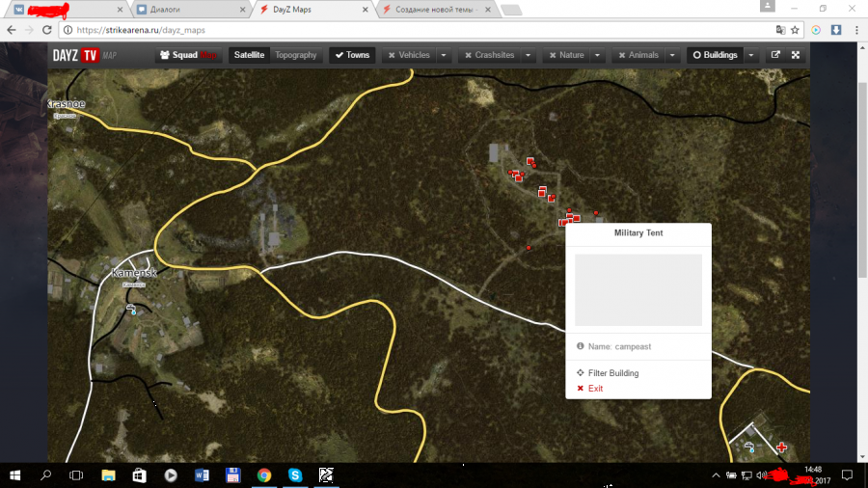Image resolution: width=868 pixels, height=488 pixels.
Task: Click the Name: campeast text
Action: click(x=619, y=346)
